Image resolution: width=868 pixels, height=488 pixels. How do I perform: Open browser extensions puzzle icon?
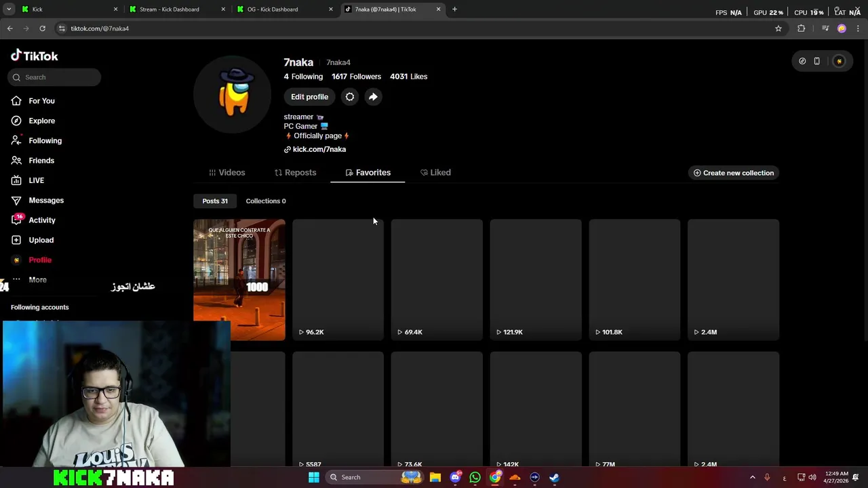(x=802, y=28)
